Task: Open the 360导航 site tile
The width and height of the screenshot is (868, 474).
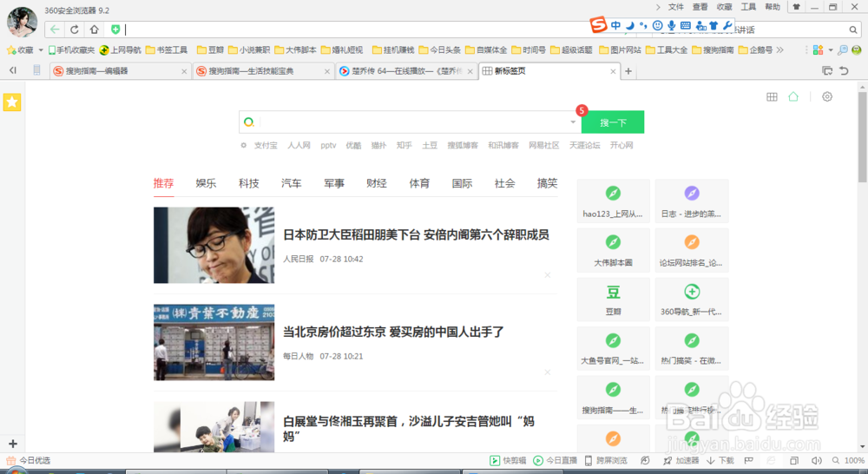Action: pos(692,299)
